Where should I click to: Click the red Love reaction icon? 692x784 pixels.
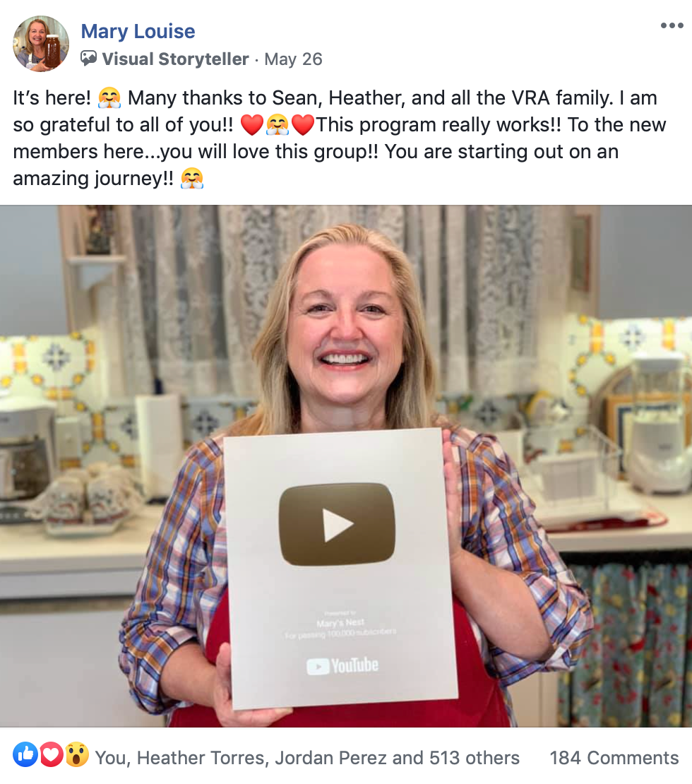pyautogui.click(x=51, y=754)
